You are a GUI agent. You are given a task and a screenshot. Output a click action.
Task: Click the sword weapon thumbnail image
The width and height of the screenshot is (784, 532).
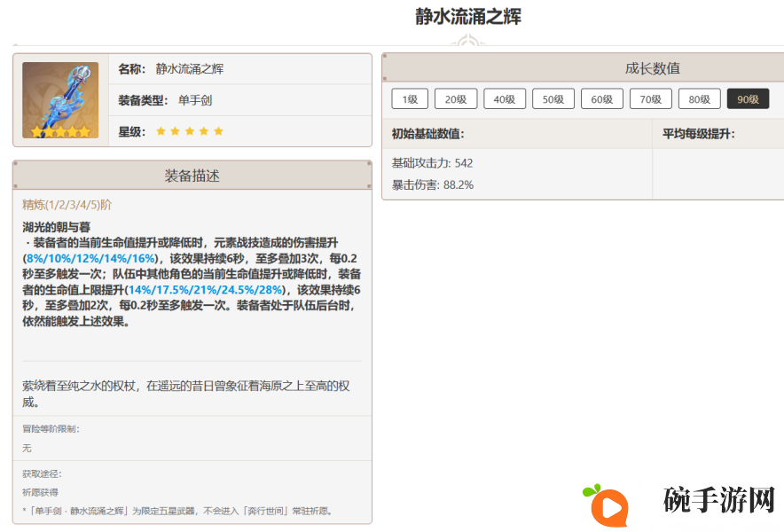pos(60,100)
